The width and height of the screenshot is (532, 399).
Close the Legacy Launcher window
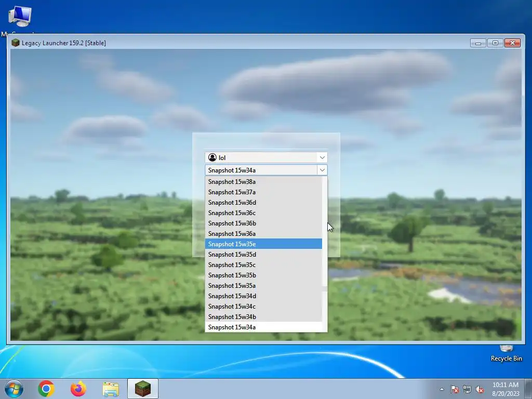point(513,43)
